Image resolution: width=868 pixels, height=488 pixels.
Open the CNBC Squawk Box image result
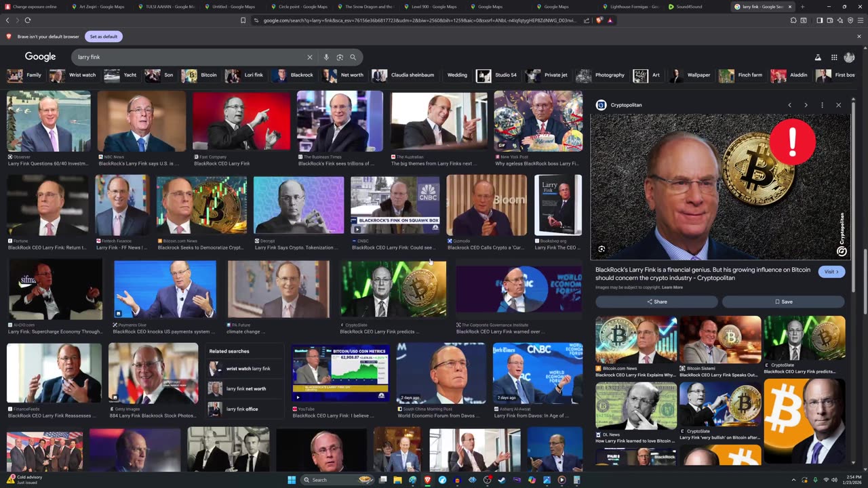pyautogui.click(x=395, y=205)
